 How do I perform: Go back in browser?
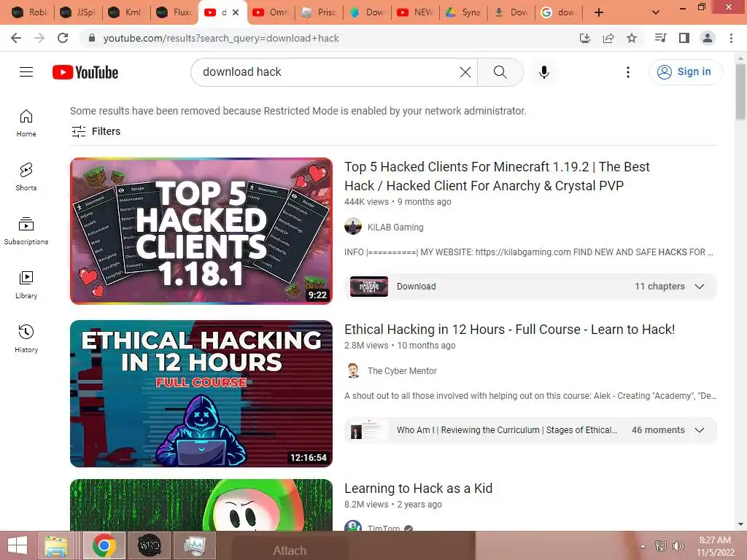[16, 38]
